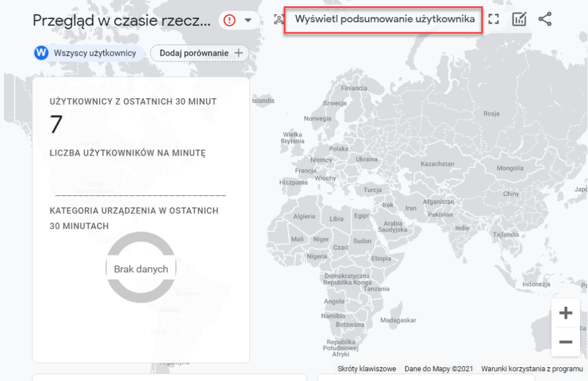
Task: Click Polska on the map
Action: click(x=338, y=149)
